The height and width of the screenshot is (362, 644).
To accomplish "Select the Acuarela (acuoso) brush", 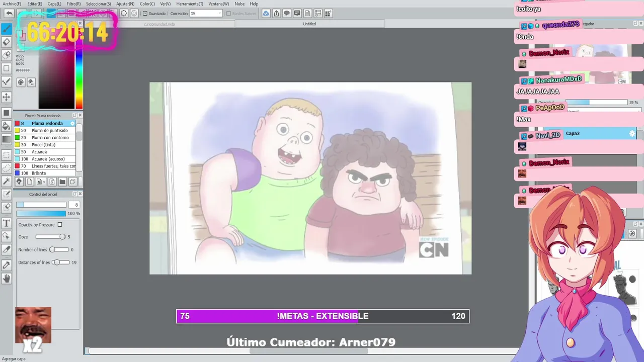I will [x=45, y=159].
